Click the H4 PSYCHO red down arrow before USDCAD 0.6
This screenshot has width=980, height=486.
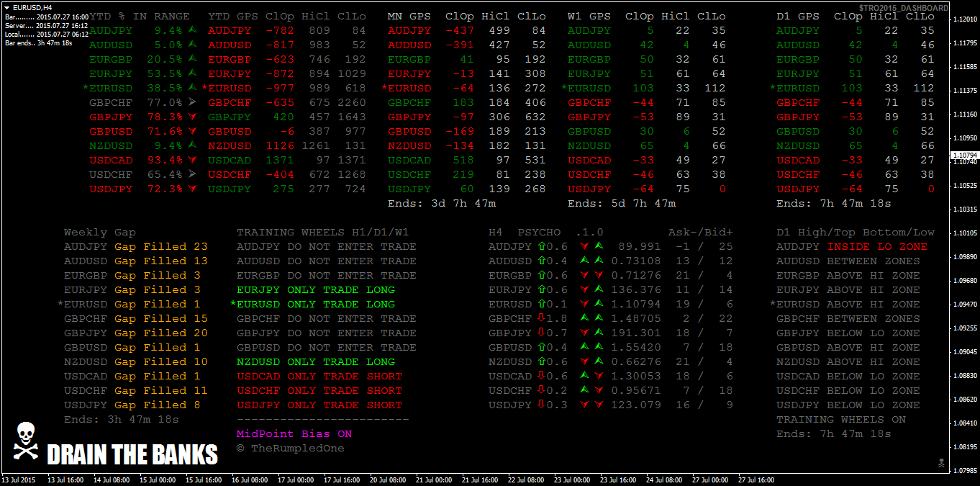tap(542, 376)
